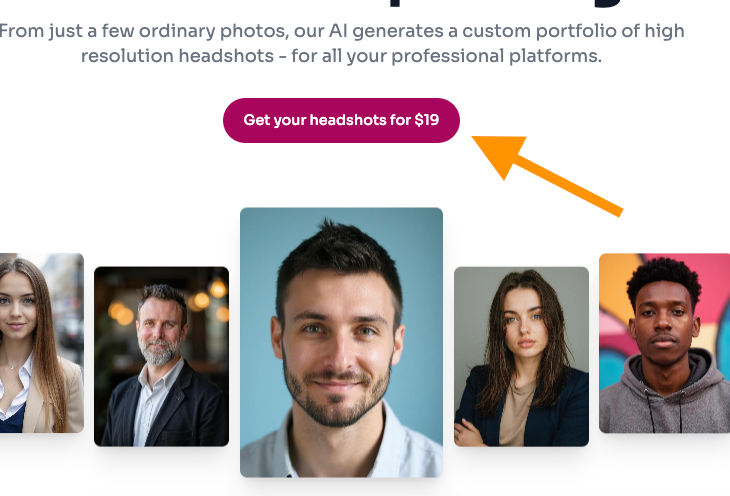Click the word "AI" in the description
730x496 pixels.
click(341, 31)
